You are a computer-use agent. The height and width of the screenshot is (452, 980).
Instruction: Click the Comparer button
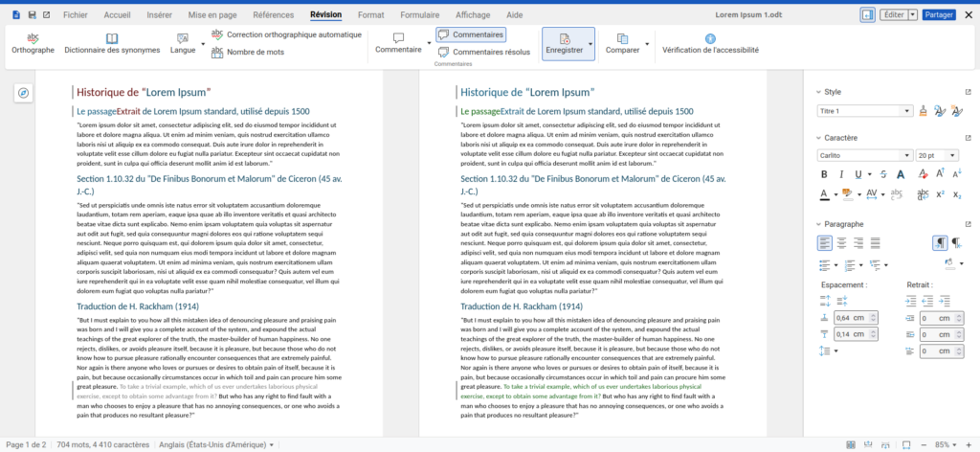(x=622, y=44)
